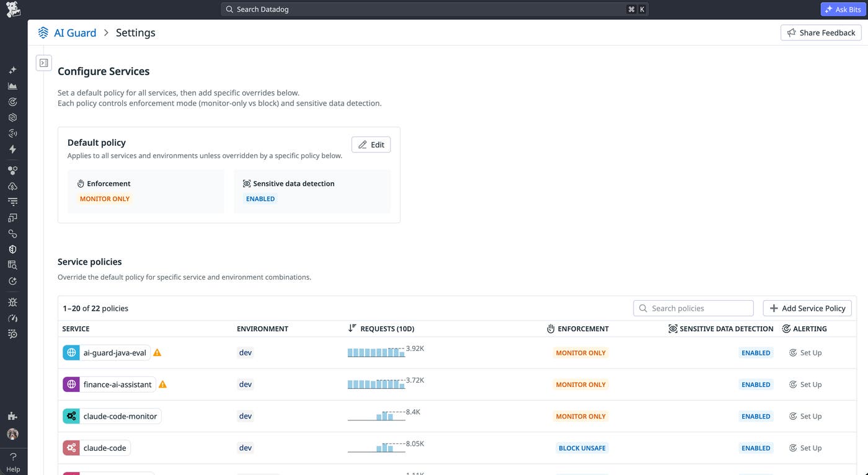This screenshot has width=868, height=475.
Task: Click dev environment tag for ai-guard-java-eval
Action: tap(246, 353)
